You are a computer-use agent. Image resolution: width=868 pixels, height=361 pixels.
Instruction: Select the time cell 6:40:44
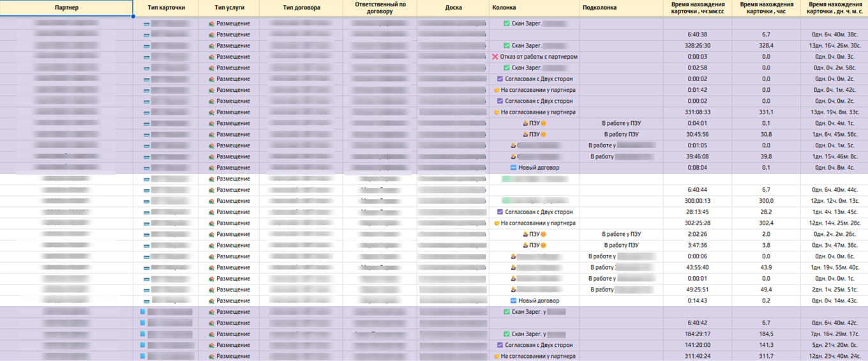tap(698, 190)
